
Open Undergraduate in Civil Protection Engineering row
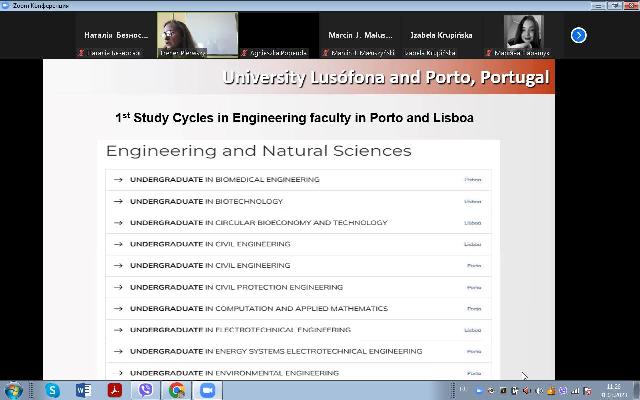pyautogui.click(x=298, y=287)
